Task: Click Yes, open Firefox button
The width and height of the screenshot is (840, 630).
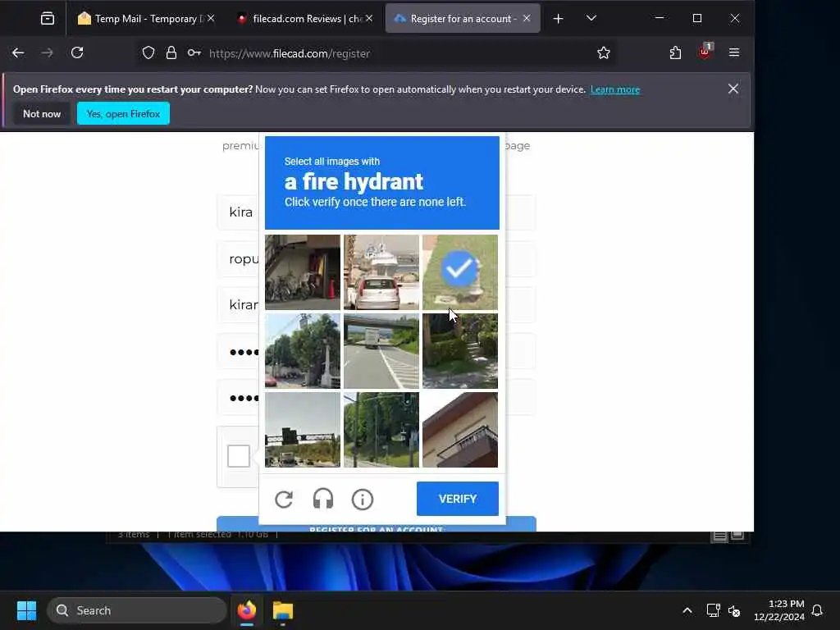Action: click(x=123, y=113)
